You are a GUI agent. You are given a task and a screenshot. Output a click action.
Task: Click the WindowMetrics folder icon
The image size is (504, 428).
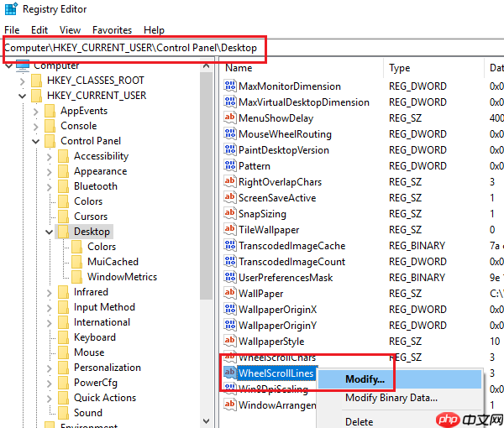[77, 277]
